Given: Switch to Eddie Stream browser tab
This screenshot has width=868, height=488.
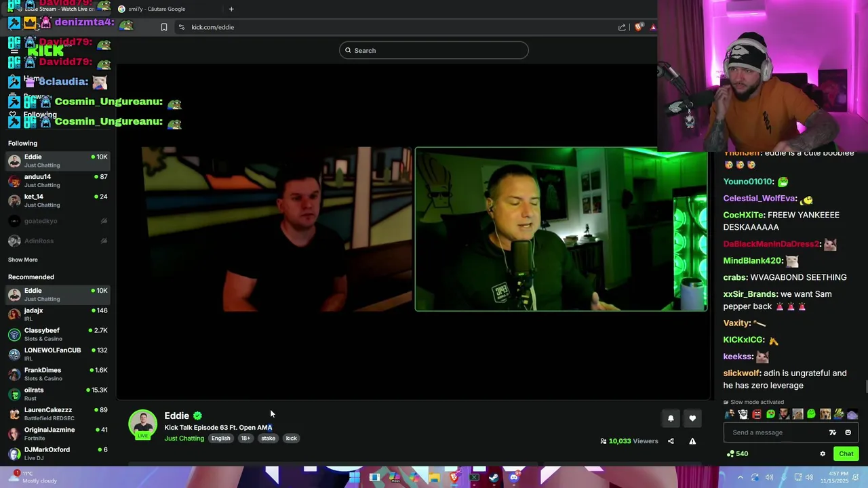Looking at the screenshot, I should (x=57, y=9).
